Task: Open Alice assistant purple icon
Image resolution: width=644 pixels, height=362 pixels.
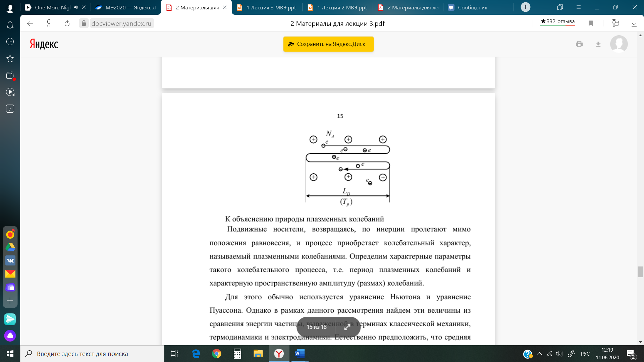Action: (10, 336)
